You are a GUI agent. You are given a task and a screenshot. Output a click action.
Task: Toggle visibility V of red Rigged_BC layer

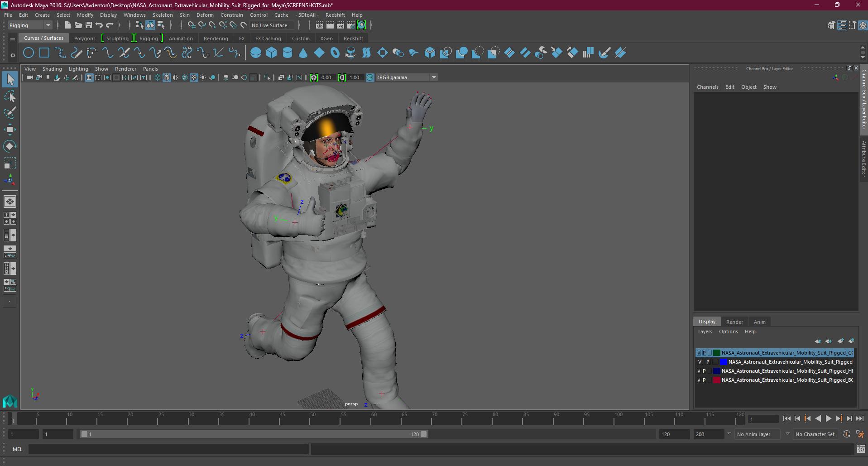click(699, 380)
